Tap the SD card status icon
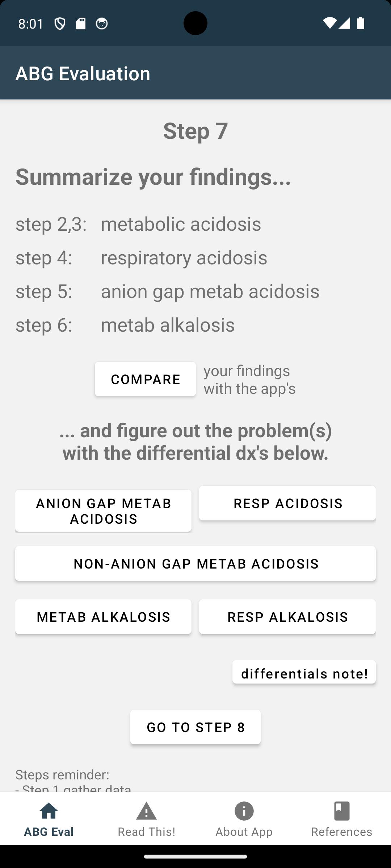391x868 pixels. click(81, 24)
